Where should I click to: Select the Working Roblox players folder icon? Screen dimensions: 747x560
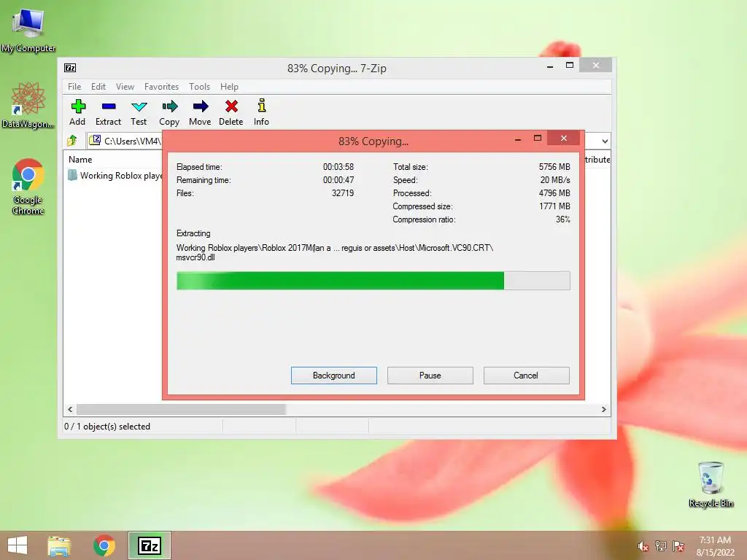pos(72,175)
